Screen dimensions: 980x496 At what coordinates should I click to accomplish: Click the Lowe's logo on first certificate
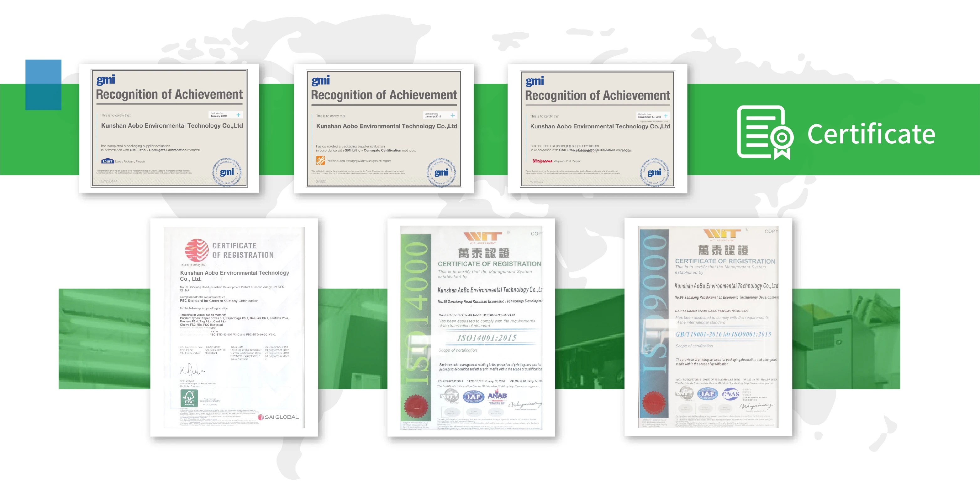coord(108,161)
